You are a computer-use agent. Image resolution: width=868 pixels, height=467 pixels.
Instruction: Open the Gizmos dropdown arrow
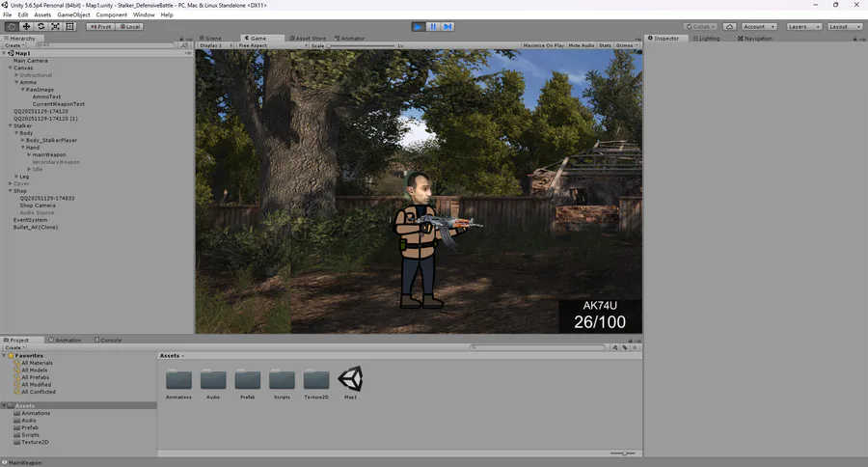637,45
